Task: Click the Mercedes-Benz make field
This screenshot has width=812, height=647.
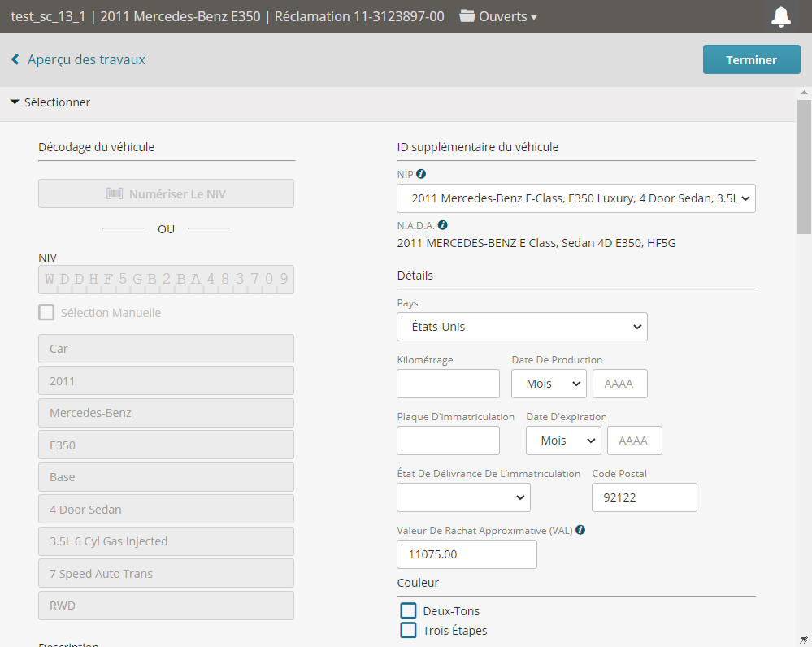Action: click(167, 413)
